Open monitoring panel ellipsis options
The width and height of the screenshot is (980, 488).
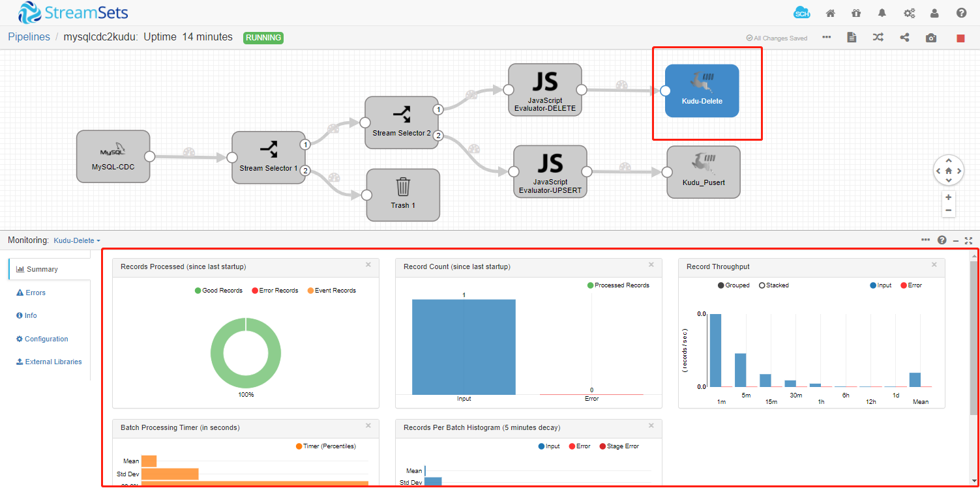925,240
